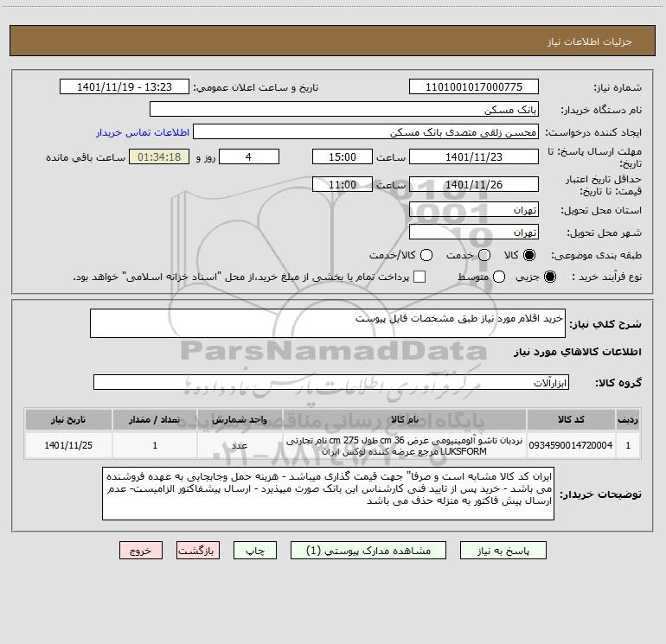The width and height of the screenshot is (666, 644).
Task: Click the price validity date 1401/11/26
Action: pos(474,184)
